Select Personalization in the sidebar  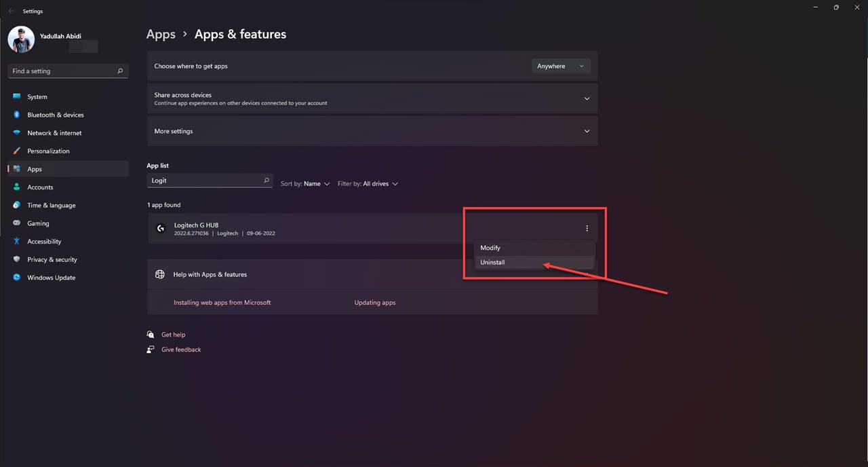68,151
